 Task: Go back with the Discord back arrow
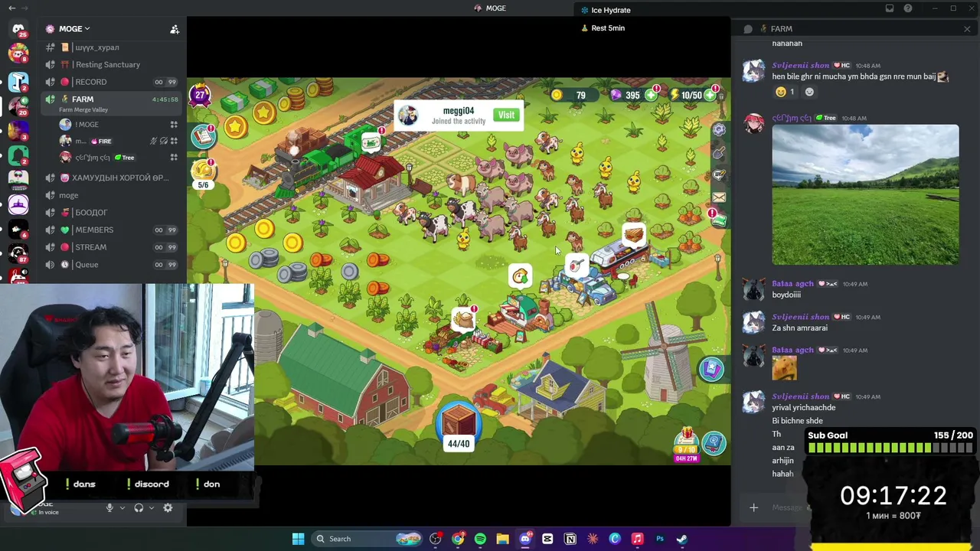[11, 8]
